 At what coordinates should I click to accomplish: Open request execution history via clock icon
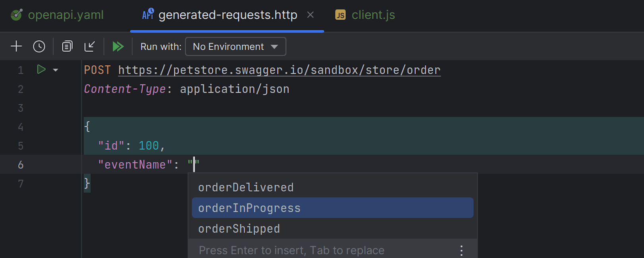(39, 46)
